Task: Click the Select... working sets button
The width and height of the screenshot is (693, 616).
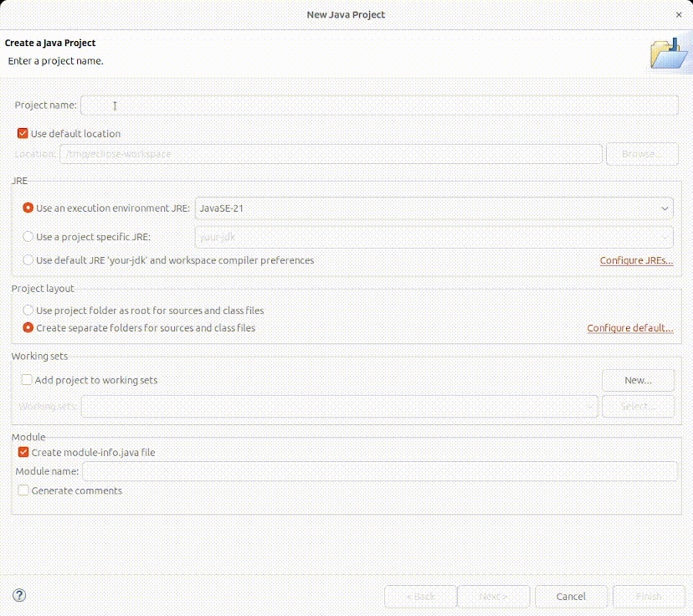Action: 638,407
